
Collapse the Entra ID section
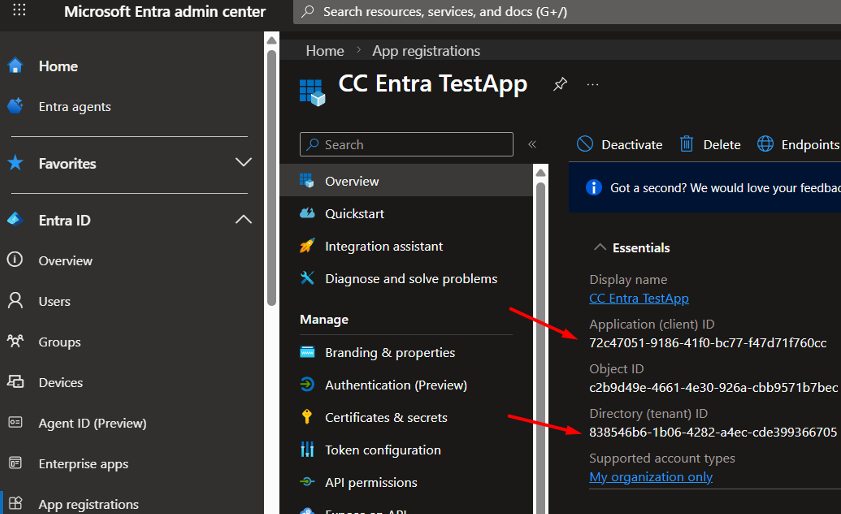pos(243,220)
